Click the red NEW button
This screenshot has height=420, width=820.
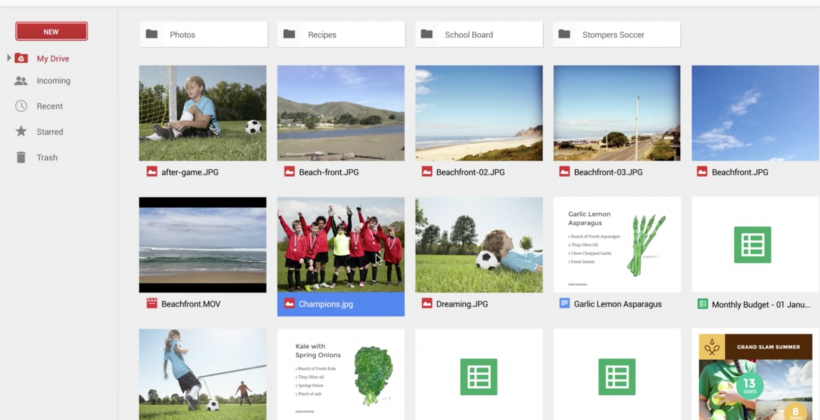51,31
